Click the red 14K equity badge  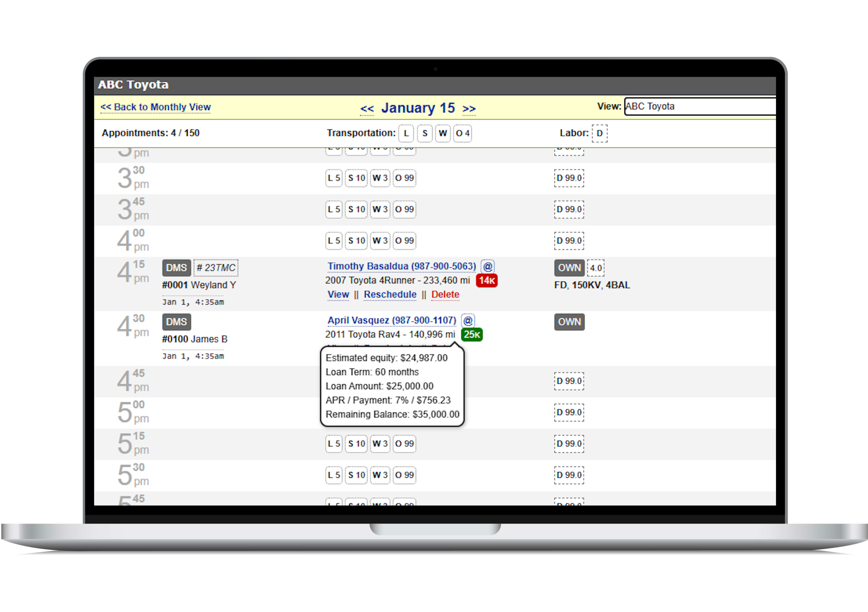pyautogui.click(x=487, y=281)
